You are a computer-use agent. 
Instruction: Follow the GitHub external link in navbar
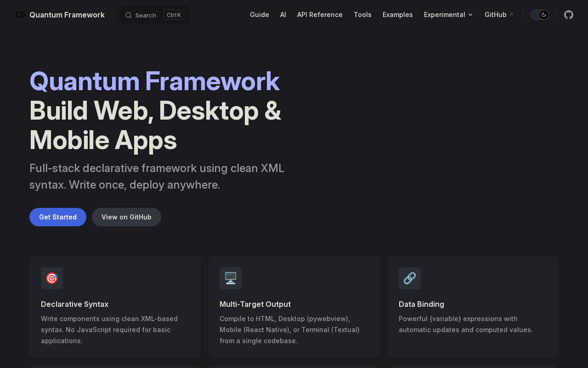[499, 15]
